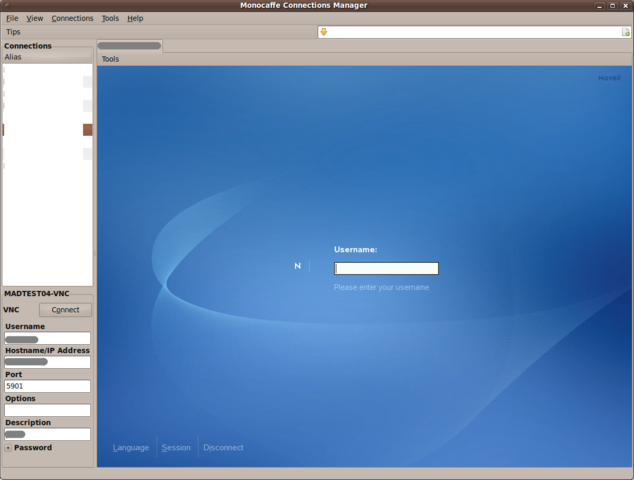This screenshot has height=480, width=634.
Task: Expand the Password section
Action: (x=8, y=448)
